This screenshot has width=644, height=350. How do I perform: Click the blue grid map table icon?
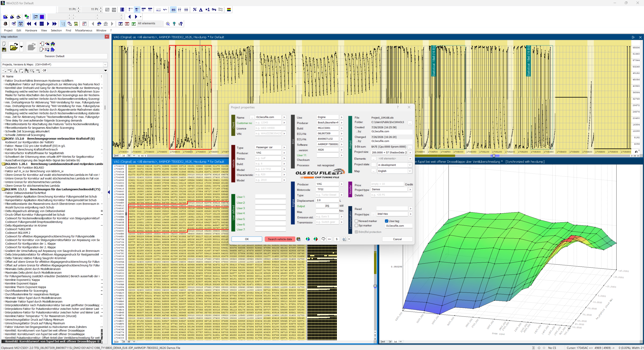point(42,24)
